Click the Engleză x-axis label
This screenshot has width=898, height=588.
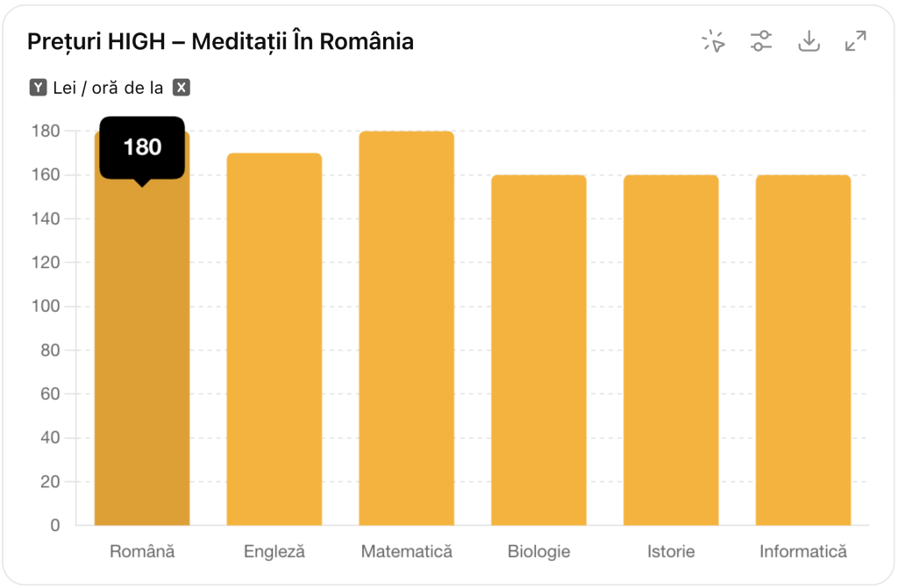[274, 552]
